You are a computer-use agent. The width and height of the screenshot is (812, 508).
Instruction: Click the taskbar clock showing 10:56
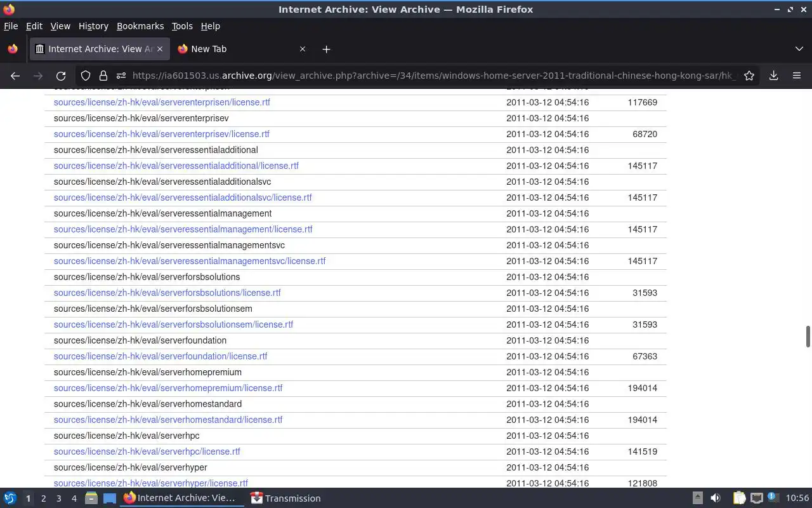797,498
